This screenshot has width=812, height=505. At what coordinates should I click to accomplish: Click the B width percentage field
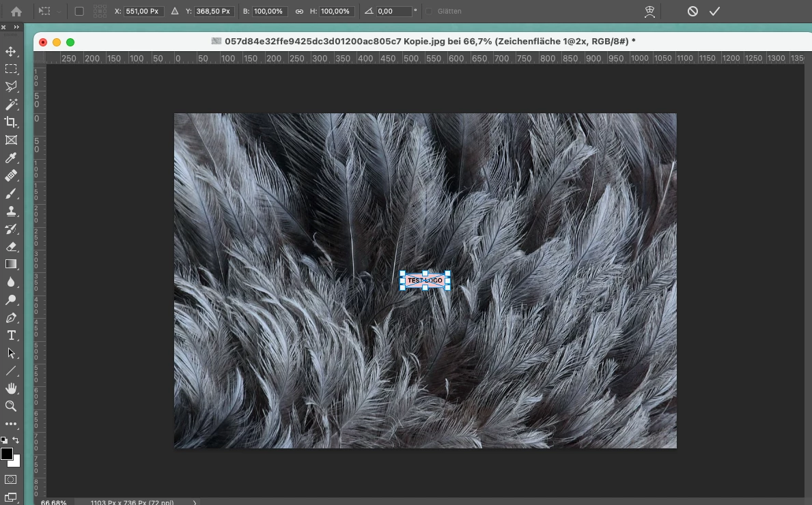(269, 12)
